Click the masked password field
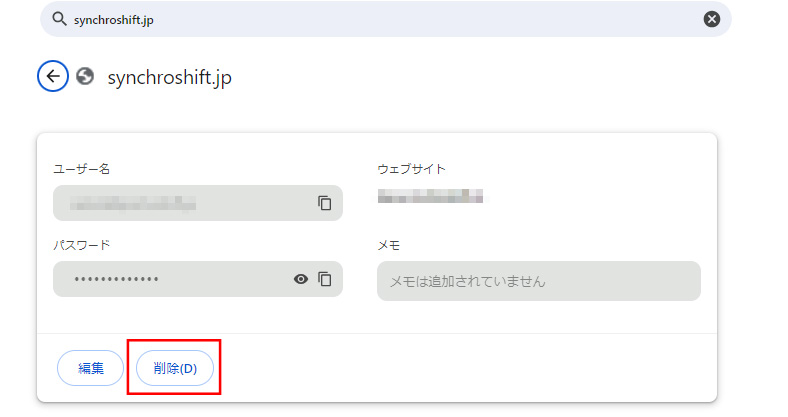788x417 pixels. pos(198,279)
